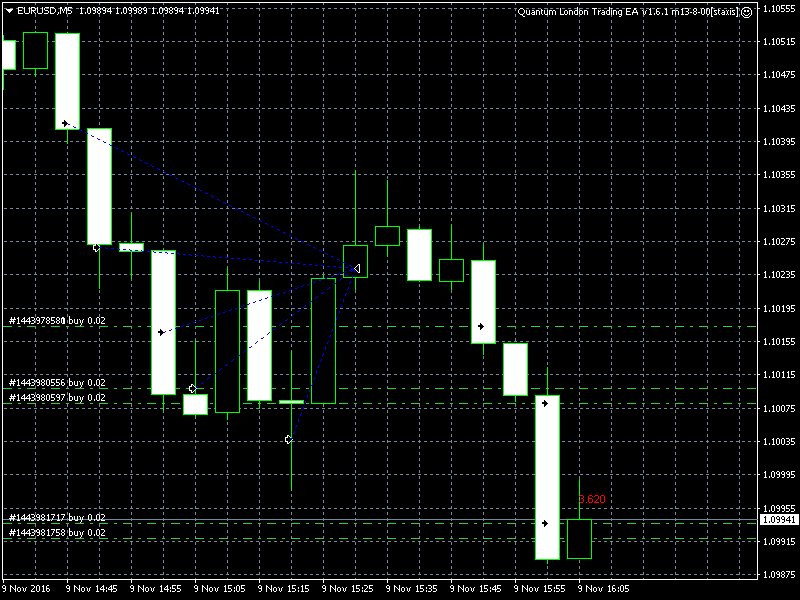Click the tall white candle below the 3.620 label's left
Viewport: 800px width, 600px height.
pyautogui.click(x=547, y=477)
